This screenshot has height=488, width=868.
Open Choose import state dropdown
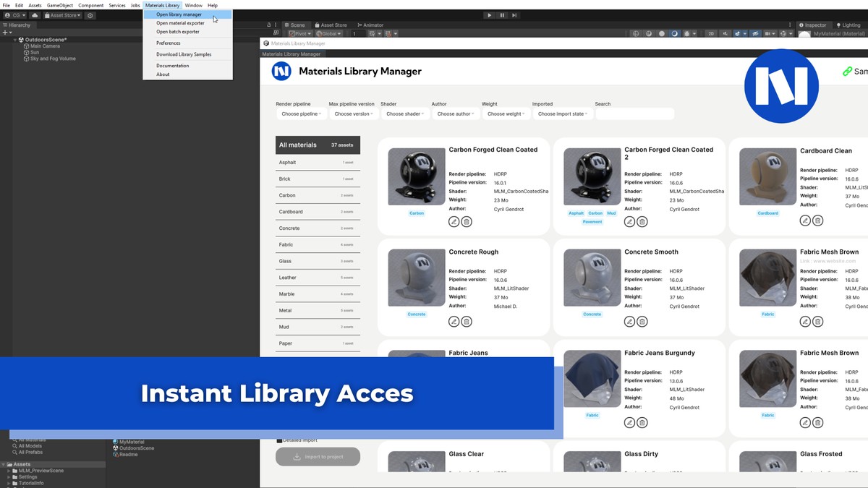pos(562,114)
